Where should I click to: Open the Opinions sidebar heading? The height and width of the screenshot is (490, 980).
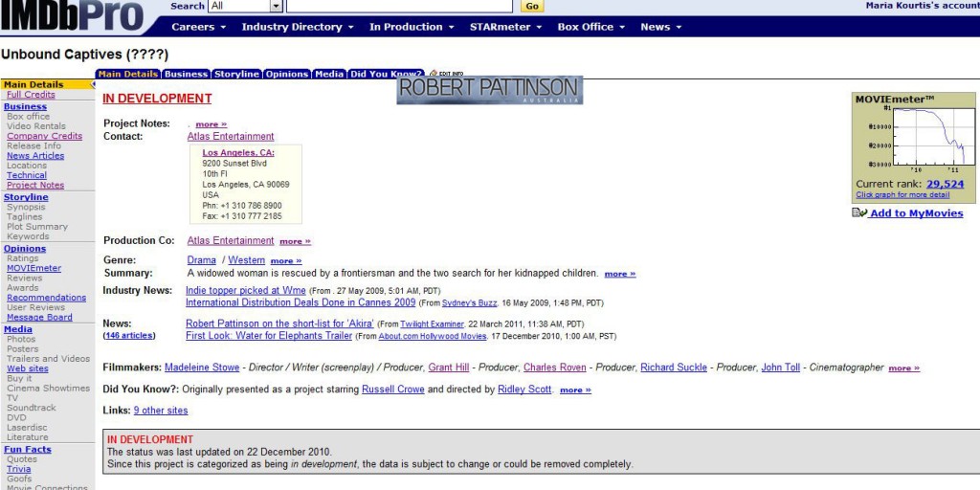coord(25,248)
